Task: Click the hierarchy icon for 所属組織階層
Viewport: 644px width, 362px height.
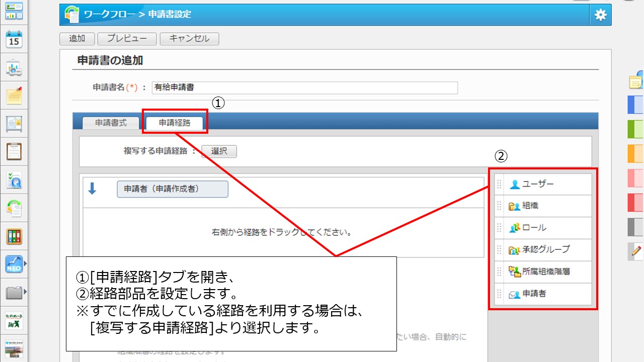Action: tap(514, 271)
